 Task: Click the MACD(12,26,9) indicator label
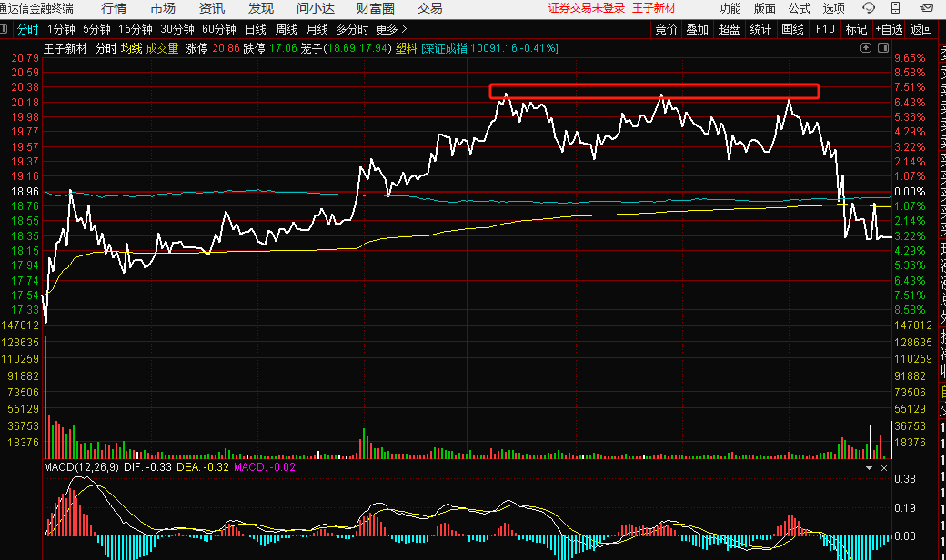(x=82, y=467)
